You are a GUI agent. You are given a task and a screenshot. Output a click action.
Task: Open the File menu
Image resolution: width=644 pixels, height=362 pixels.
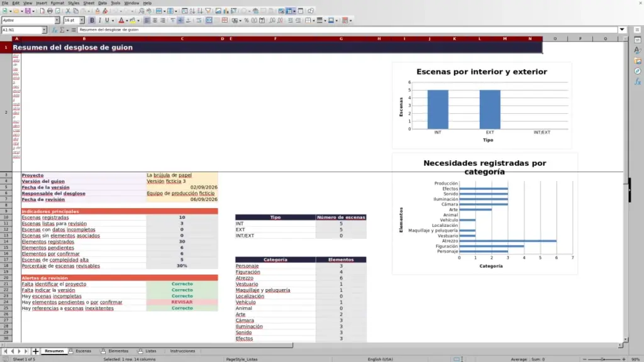5,3
